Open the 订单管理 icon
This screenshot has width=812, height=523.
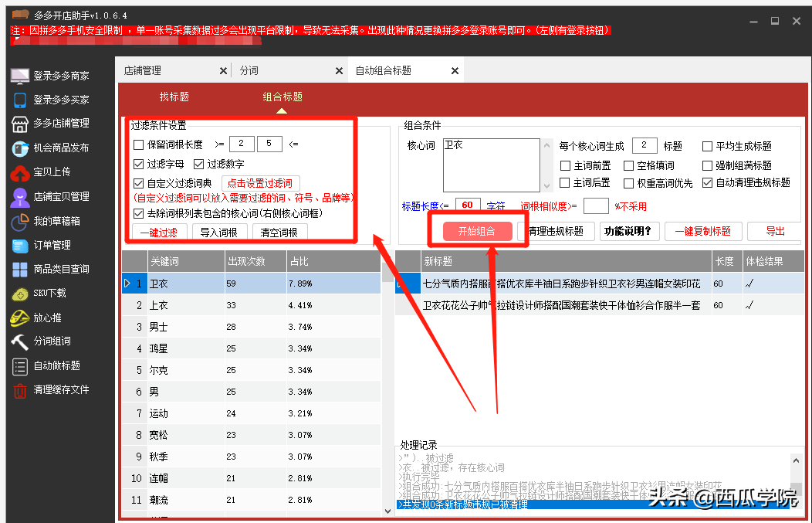tap(19, 246)
